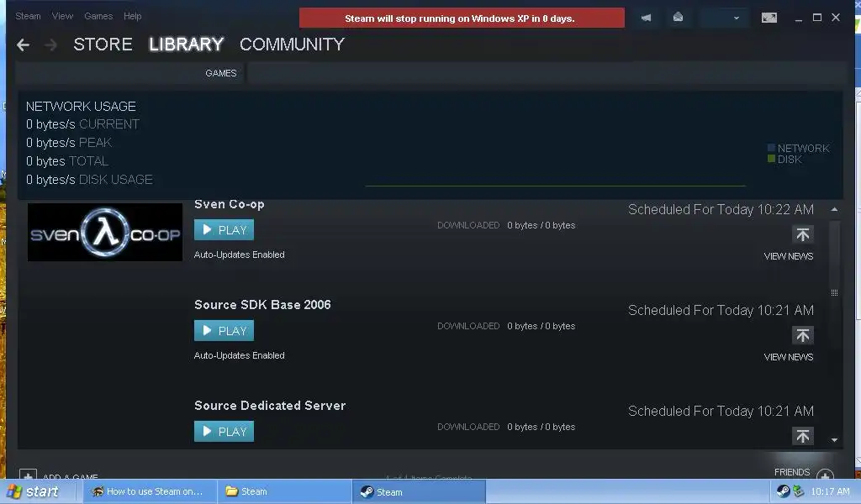Click the network tray icon beside clock

tap(798, 491)
